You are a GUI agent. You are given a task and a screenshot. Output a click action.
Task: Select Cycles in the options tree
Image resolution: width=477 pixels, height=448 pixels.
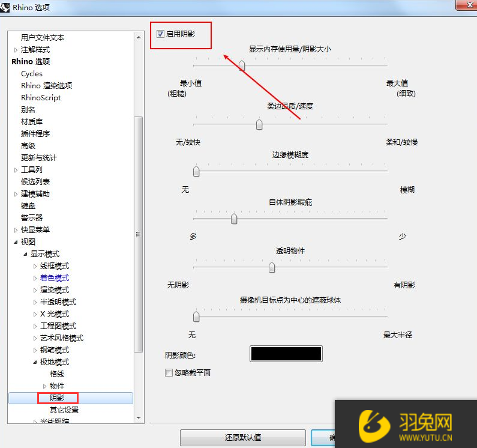coord(32,74)
